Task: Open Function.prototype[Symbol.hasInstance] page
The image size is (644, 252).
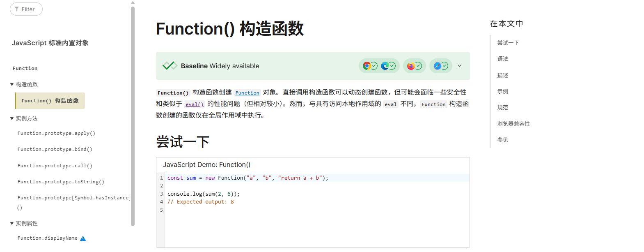Action: coord(73,202)
